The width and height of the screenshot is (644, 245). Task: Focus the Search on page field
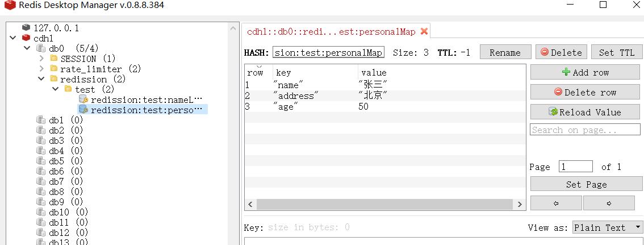585,130
